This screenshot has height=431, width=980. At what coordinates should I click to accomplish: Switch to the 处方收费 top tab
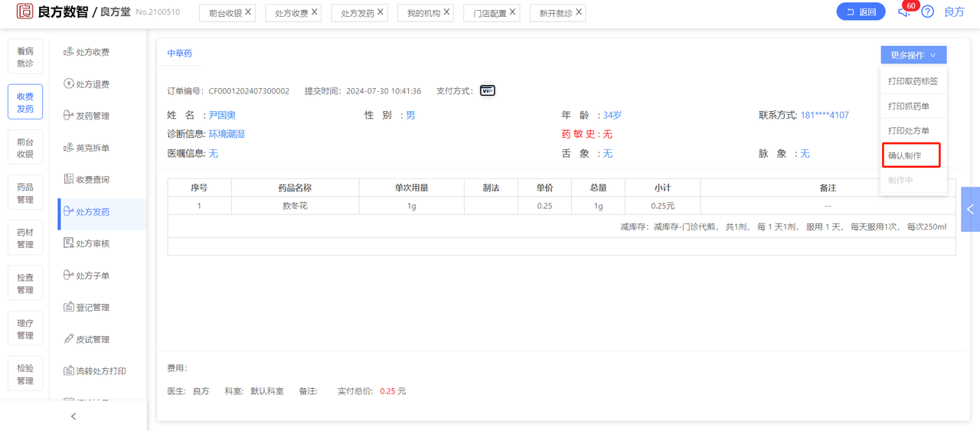(x=292, y=13)
